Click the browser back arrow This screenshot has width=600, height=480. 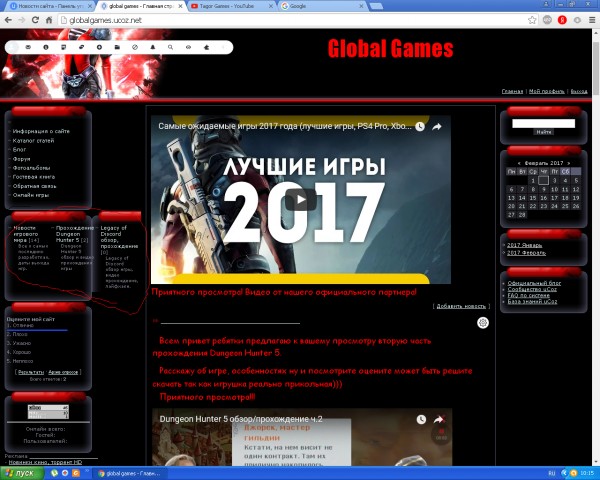click(x=8, y=20)
